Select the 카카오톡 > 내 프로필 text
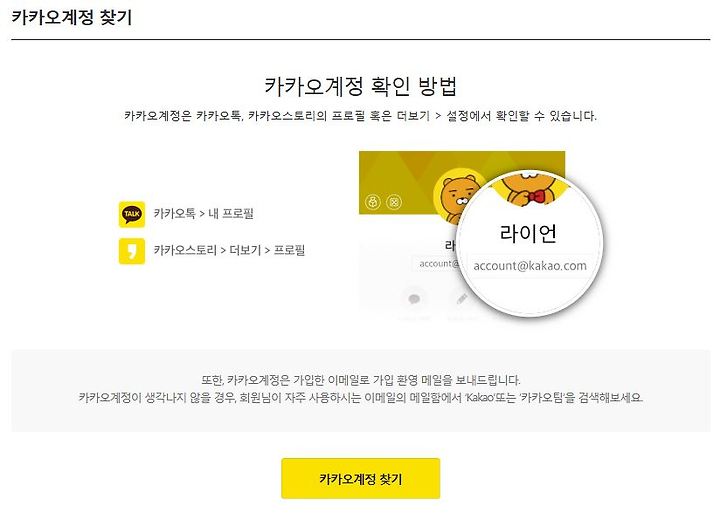Screen dimensions: 720x513 click(203, 214)
